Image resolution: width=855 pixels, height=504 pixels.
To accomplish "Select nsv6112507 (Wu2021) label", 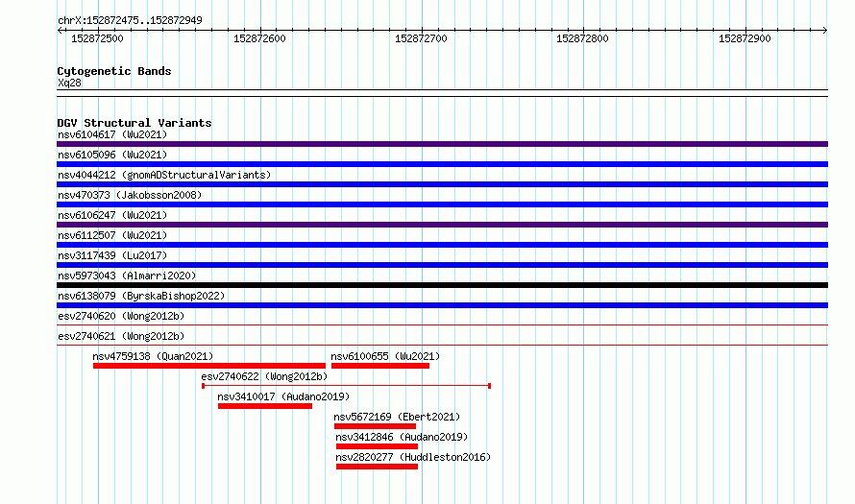I will point(112,235).
